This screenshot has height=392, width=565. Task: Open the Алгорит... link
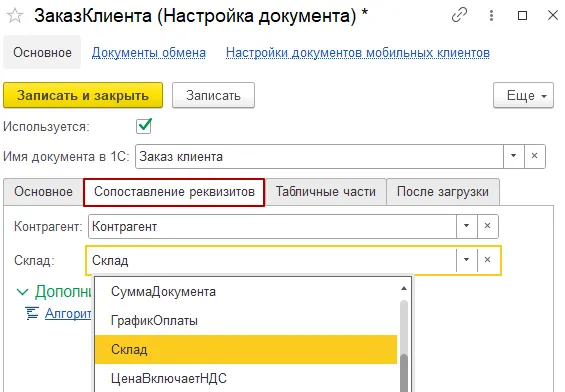point(68,314)
